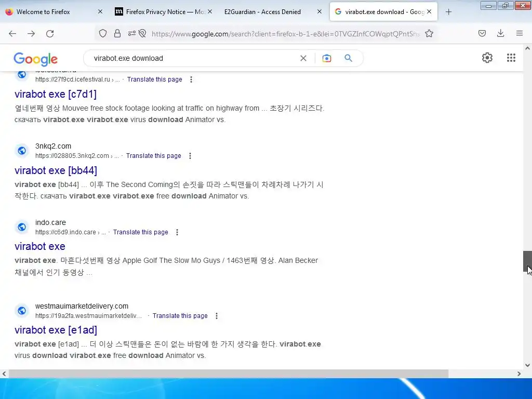The width and height of the screenshot is (532, 399).
Task: Open the virabot exe [e1ad] result
Action: 56,330
